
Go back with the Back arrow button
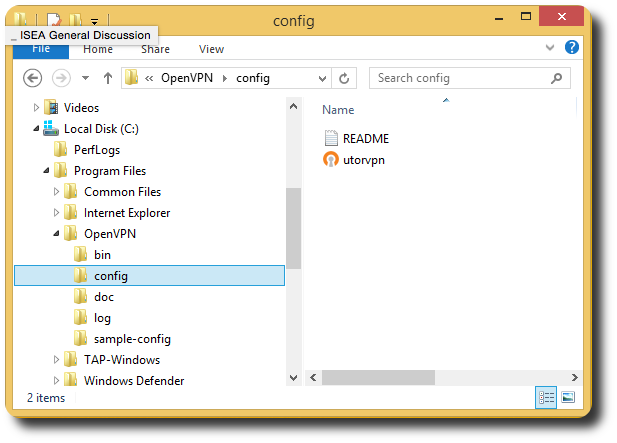tap(33, 78)
